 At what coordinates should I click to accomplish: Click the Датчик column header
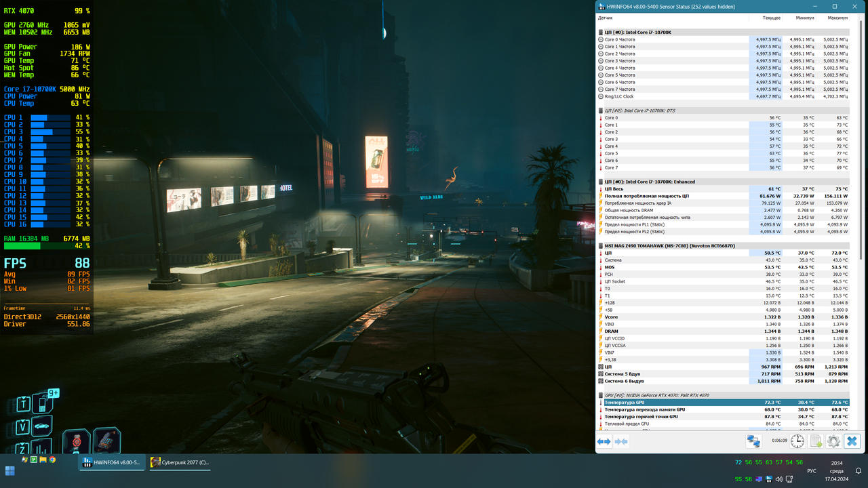(605, 18)
